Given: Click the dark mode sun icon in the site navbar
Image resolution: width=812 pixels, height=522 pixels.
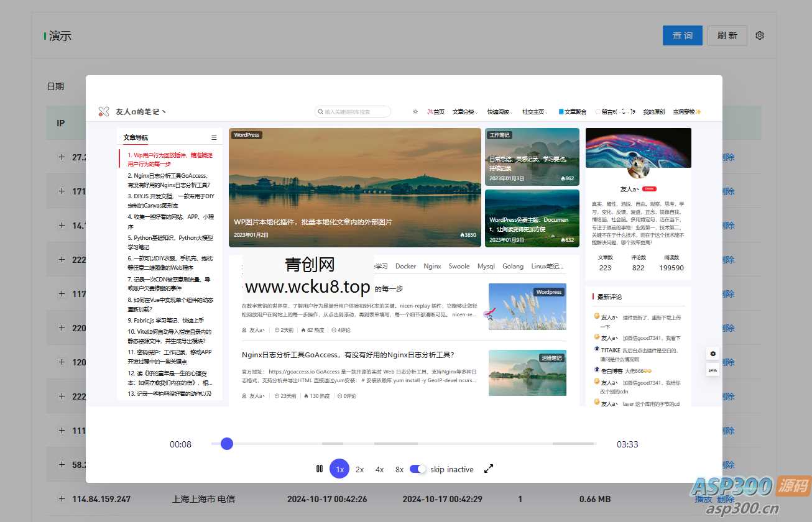Looking at the screenshot, I should [415, 111].
